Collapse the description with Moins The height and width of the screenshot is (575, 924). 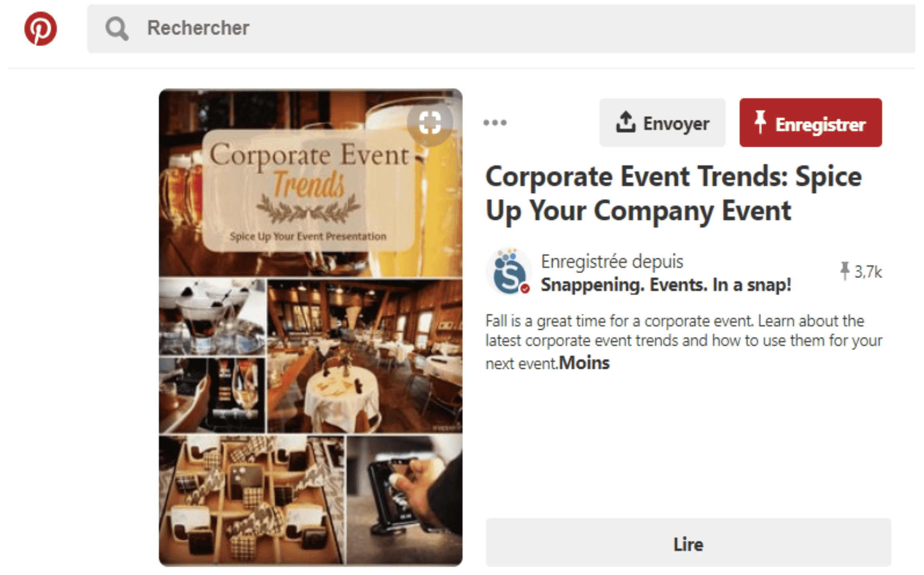click(584, 363)
